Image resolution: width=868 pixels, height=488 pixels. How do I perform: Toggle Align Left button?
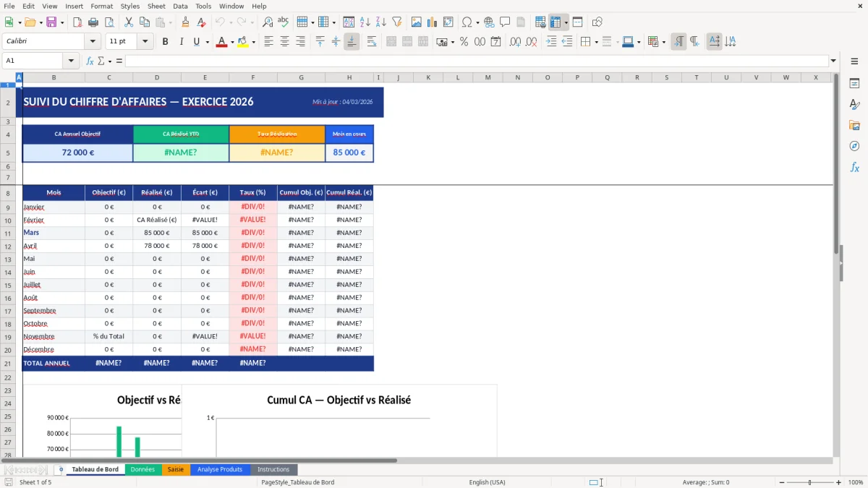tap(269, 42)
